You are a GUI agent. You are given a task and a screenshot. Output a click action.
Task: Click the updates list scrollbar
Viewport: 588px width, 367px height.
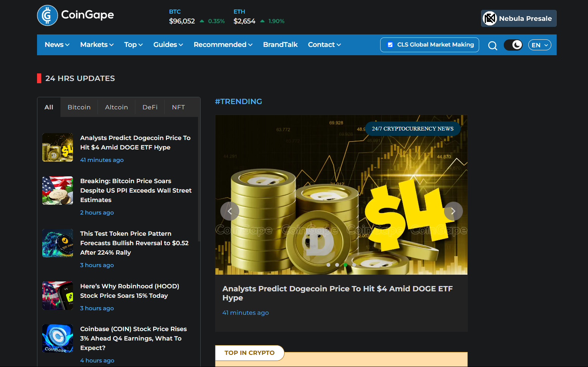click(199, 180)
